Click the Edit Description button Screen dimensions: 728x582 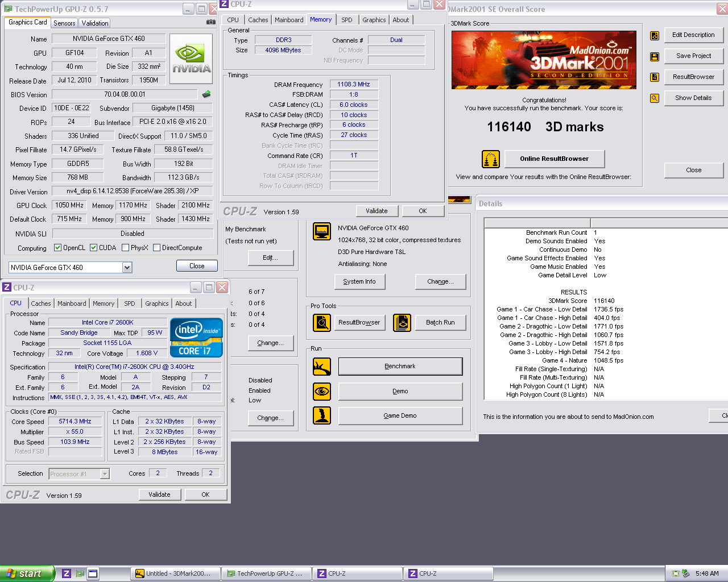pyautogui.click(x=693, y=35)
